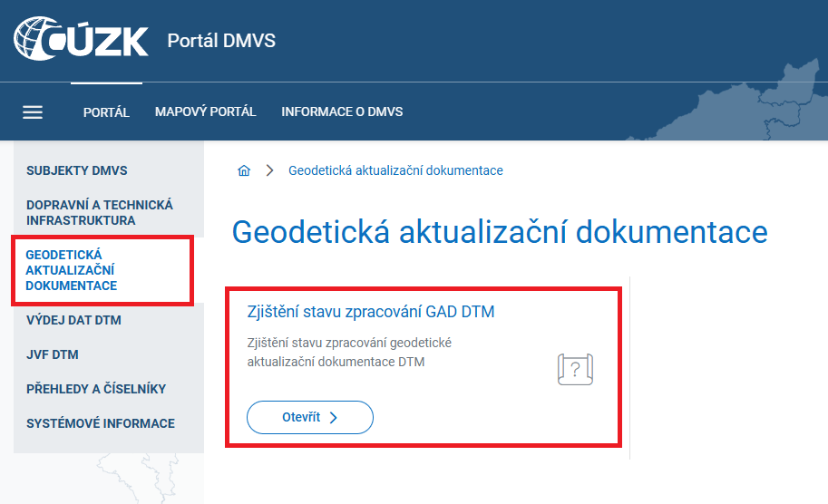Open VÝDEJ DAT DTM sidebar item
This screenshot has height=504, width=828.
point(73,320)
